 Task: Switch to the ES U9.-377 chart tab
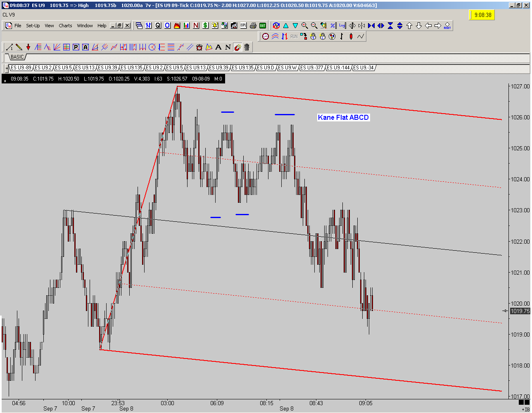[313, 68]
